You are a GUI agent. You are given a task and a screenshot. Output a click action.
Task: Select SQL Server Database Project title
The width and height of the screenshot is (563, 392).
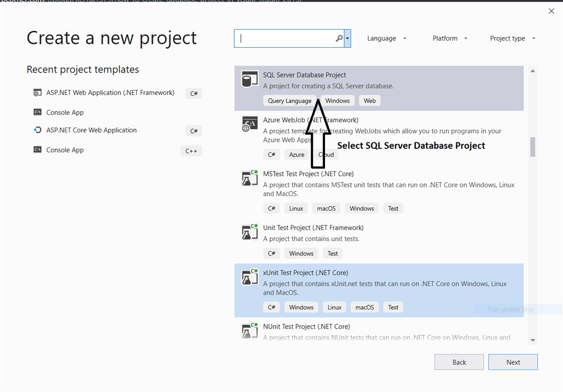304,75
